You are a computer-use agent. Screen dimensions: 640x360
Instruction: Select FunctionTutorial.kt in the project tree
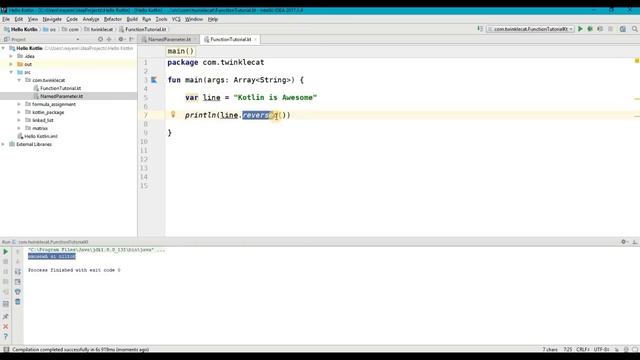(x=60, y=88)
